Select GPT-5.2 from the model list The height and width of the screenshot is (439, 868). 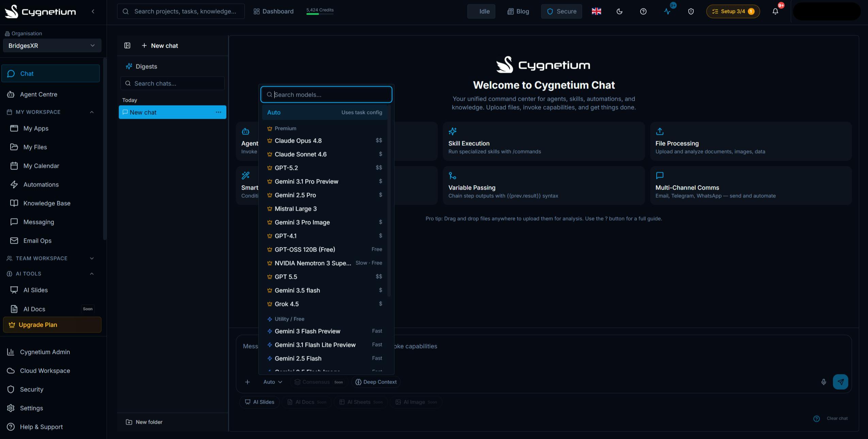[324, 168]
